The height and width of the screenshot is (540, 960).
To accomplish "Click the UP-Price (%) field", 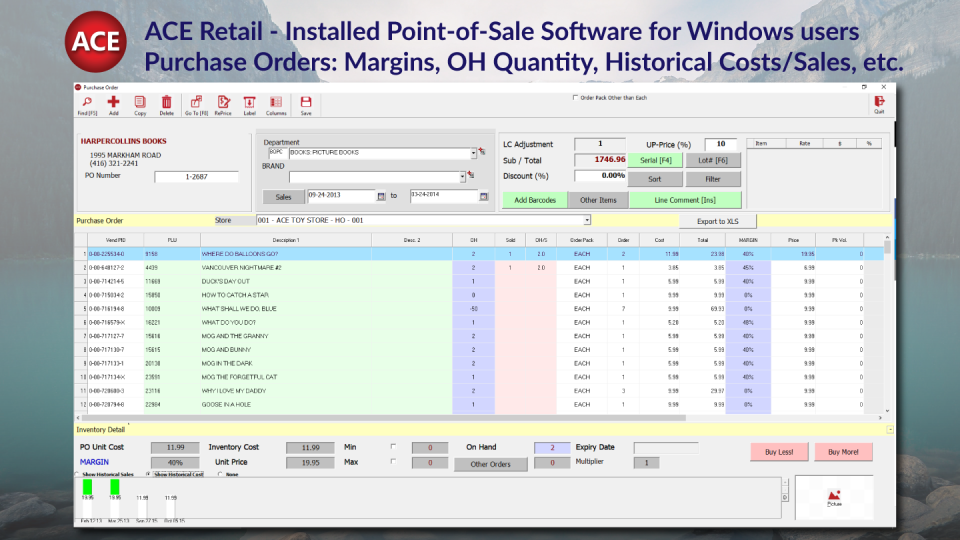I will pos(721,144).
